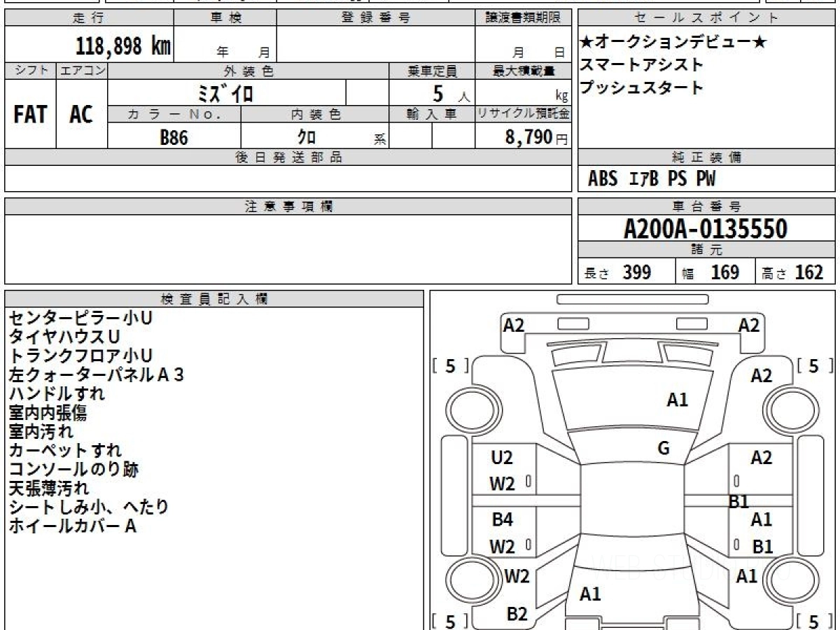The height and width of the screenshot is (630, 840).
Task: Click the セールスポイント header
Action: pos(706,18)
